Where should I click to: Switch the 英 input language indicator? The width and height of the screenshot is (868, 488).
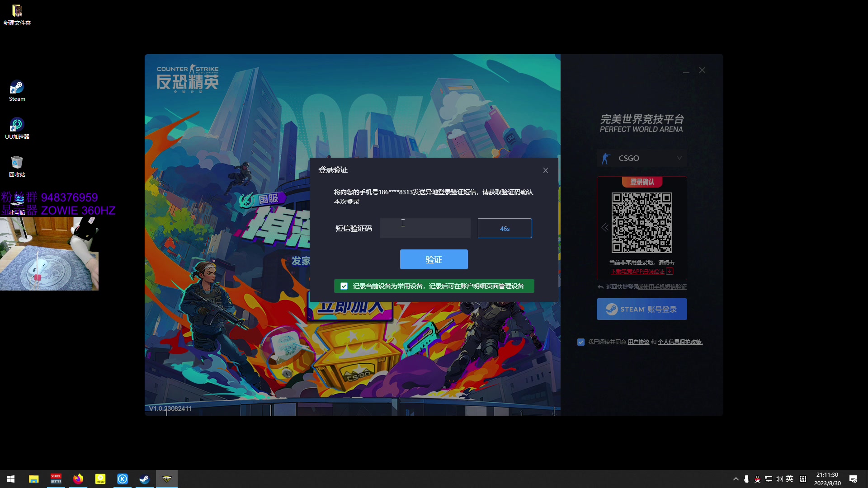point(790,479)
